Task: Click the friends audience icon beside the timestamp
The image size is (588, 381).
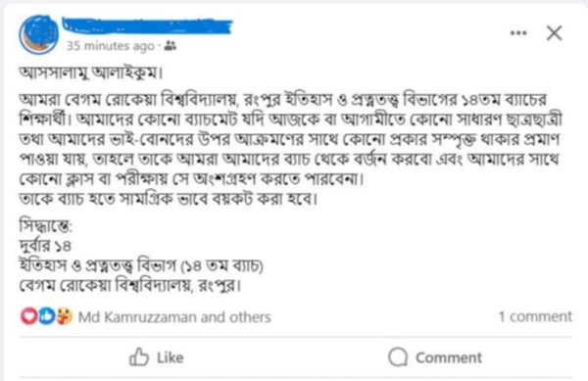Action: tap(171, 46)
